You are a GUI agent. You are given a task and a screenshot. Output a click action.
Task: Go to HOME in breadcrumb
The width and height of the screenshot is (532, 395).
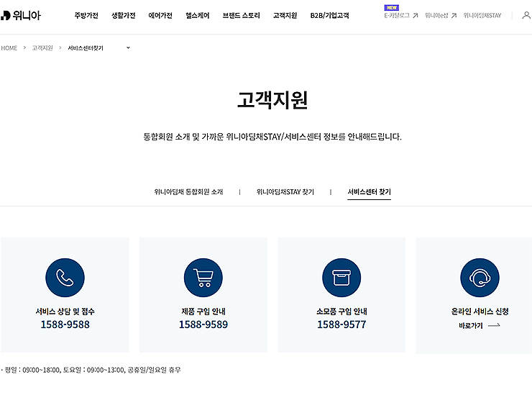click(9, 48)
